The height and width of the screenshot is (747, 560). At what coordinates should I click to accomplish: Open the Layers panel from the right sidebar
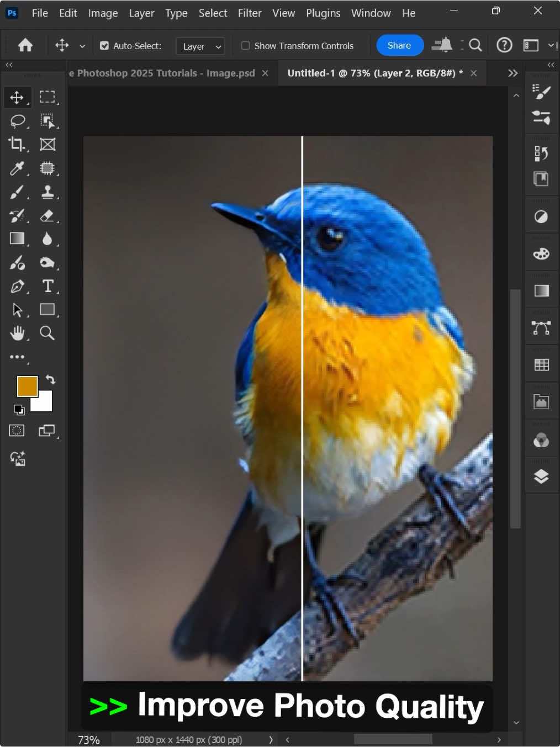[x=541, y=475]
